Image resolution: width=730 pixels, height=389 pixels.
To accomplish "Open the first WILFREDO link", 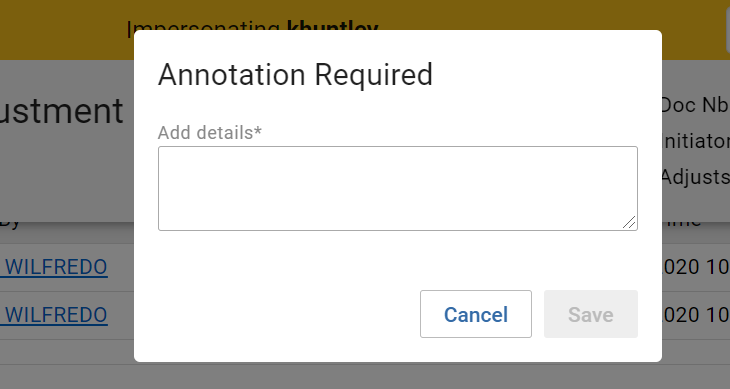I will pyautogui.click(x=54, y=267).
